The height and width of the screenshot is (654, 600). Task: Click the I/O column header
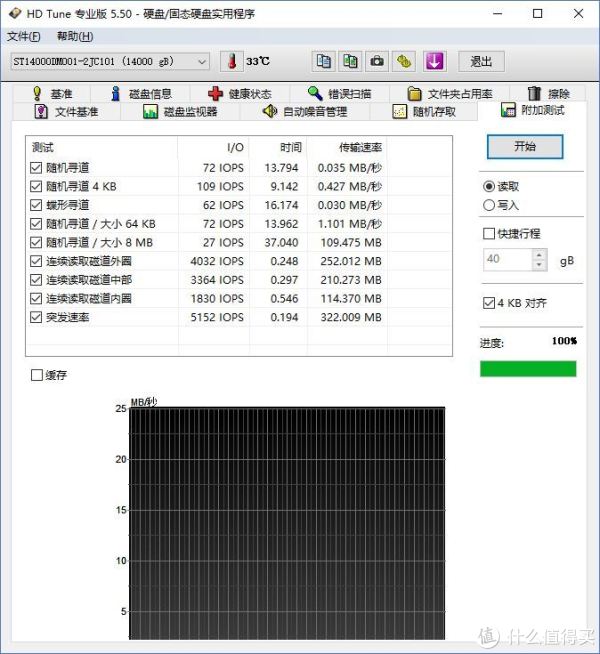tap(213, 147)
